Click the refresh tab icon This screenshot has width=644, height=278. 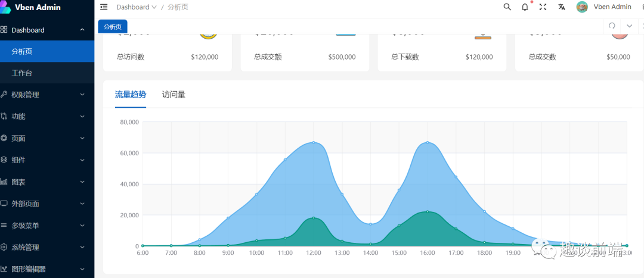612,26
